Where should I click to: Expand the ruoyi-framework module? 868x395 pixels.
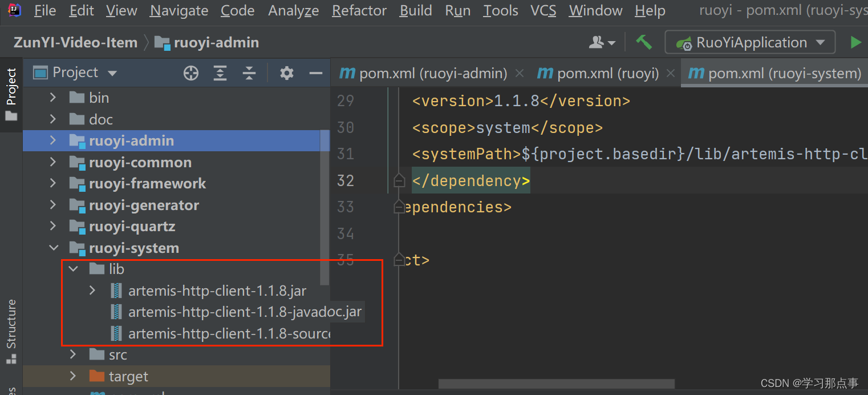point(53,183)
